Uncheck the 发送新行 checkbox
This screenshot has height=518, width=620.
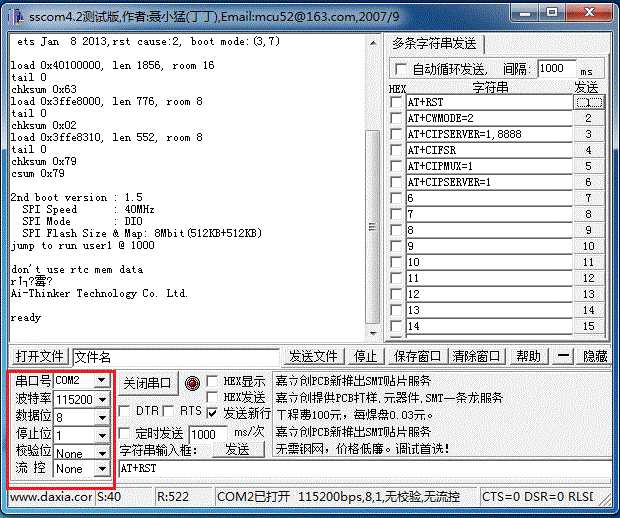click(212, 413)
